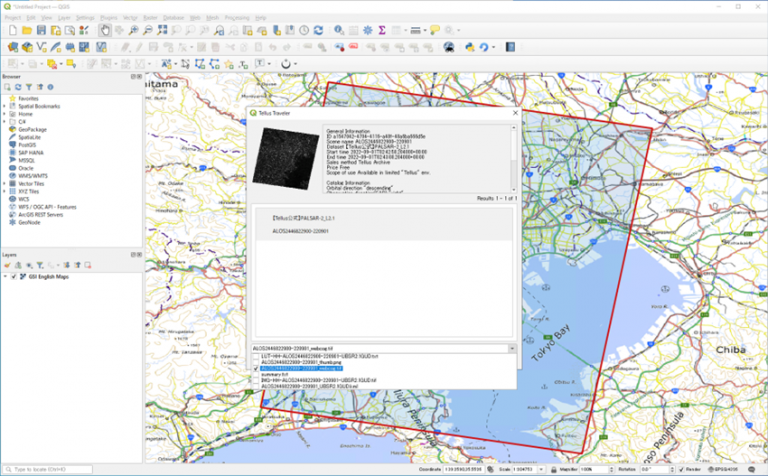Select the Pan Map hand tool
The image size is (768, 476).
(x=104, y=30)
